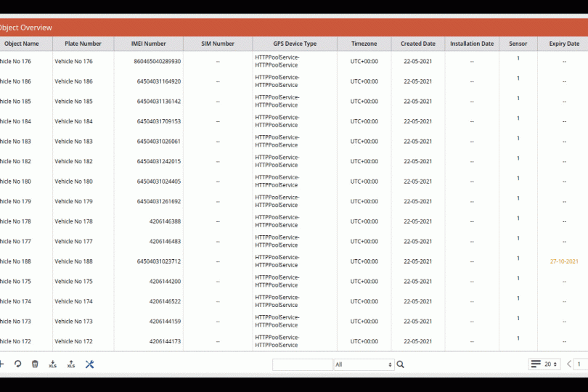The width and height of the screenshot is (588, 392).
Task: Open the 20 rows per page dropdown
Action: tap(552, 364)
